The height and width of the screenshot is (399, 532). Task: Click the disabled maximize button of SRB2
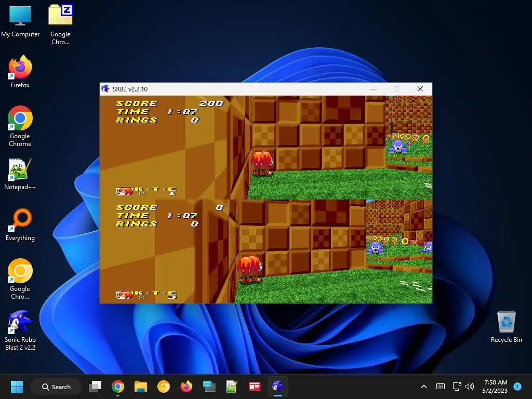[x=396, y=89]
